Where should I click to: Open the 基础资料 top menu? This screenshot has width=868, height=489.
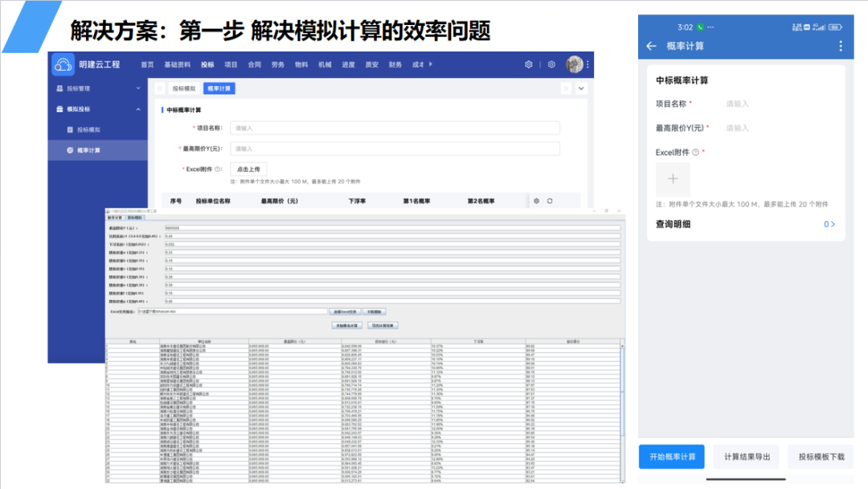tap(177, 65)
